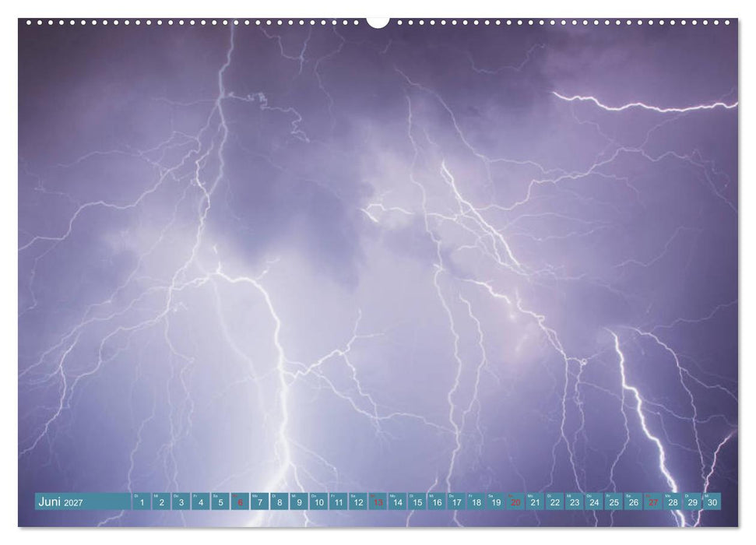This screenshot has height=545, width=756.
Task: Select day 11 in the date strip
Action: pos(339,501)
